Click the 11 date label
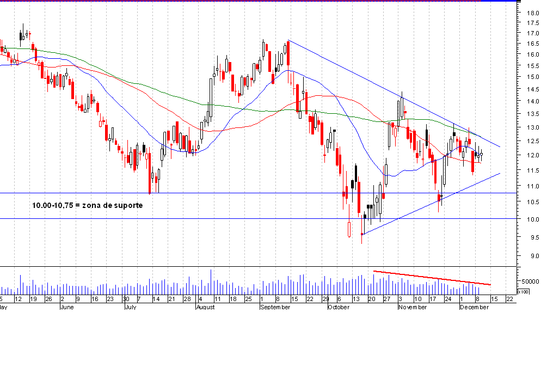541x392 pixels. pyautogui.click(x=217, y=299)
